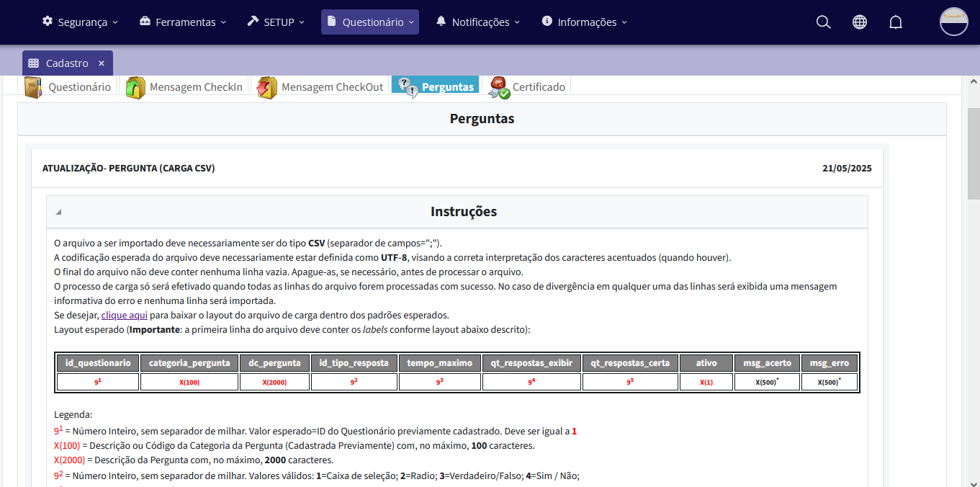Click the Mensagem CheckOut red arrow icon
This screenshot has width=980, height=487.
267,87
